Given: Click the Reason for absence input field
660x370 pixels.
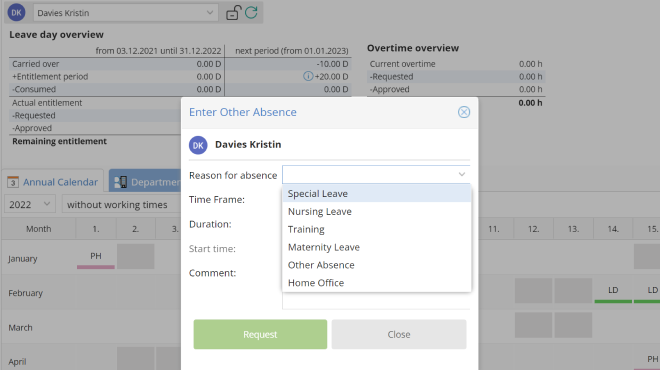Looking at the screenshot, I should point(376,174).
